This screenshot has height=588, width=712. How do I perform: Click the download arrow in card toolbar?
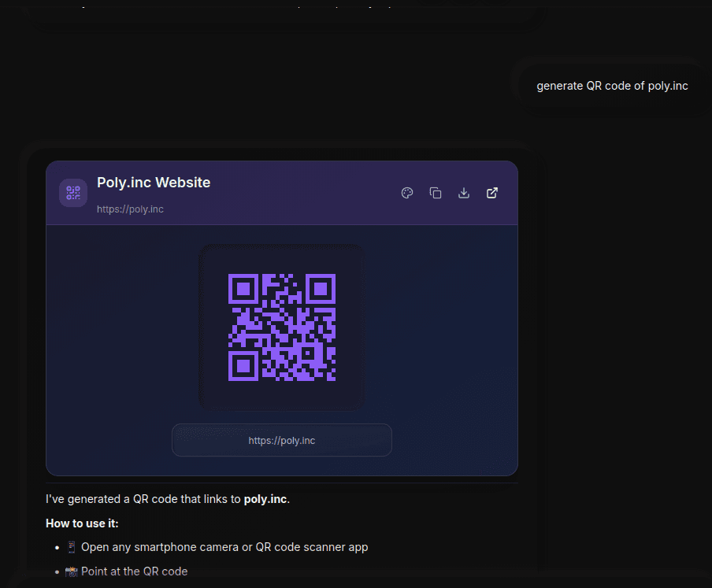click(x=464, y=193)
